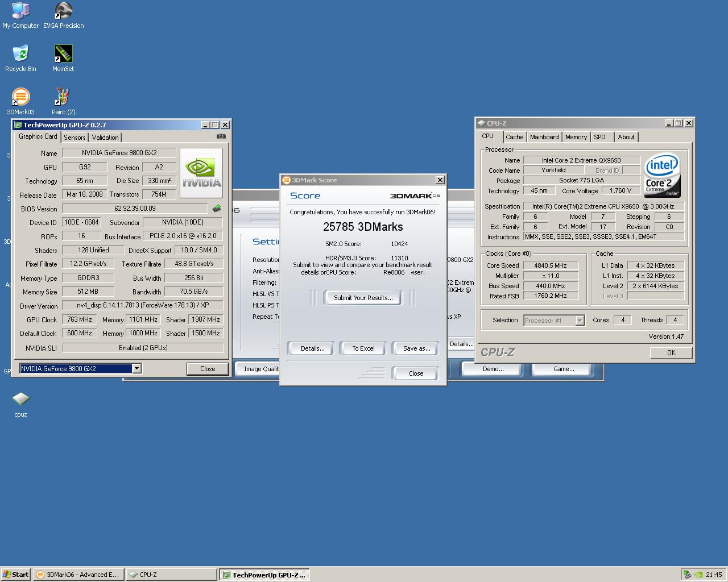Click the GPU-Z title bar icon
The width and height of the screenshot is (728, 582).
click(18, 125)
